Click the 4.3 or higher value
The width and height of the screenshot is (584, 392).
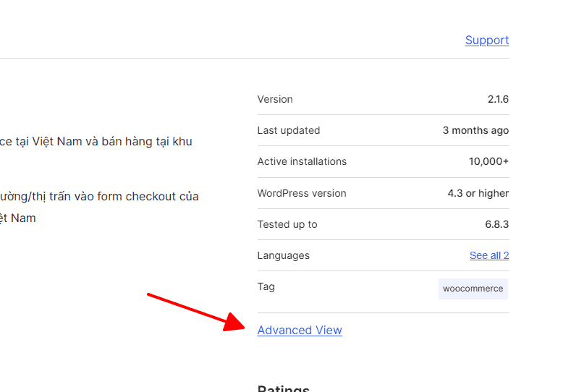tap(478, 194)
